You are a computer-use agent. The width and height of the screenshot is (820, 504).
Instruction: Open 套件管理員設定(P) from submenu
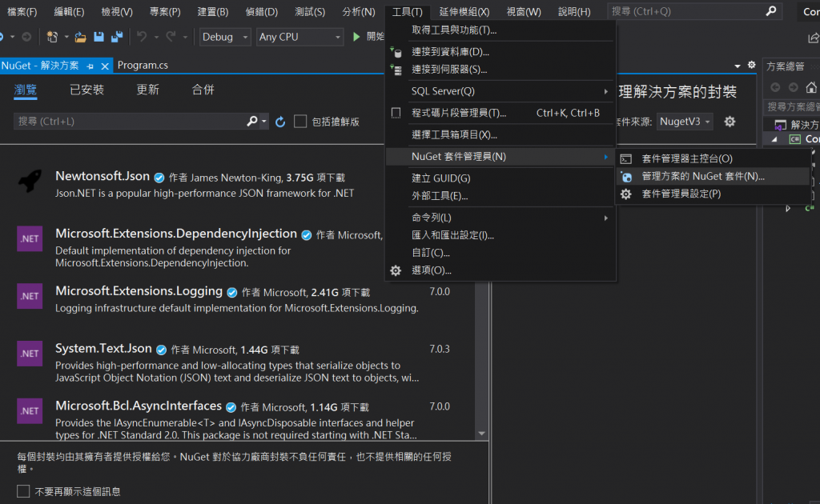[x=713, y=194]
